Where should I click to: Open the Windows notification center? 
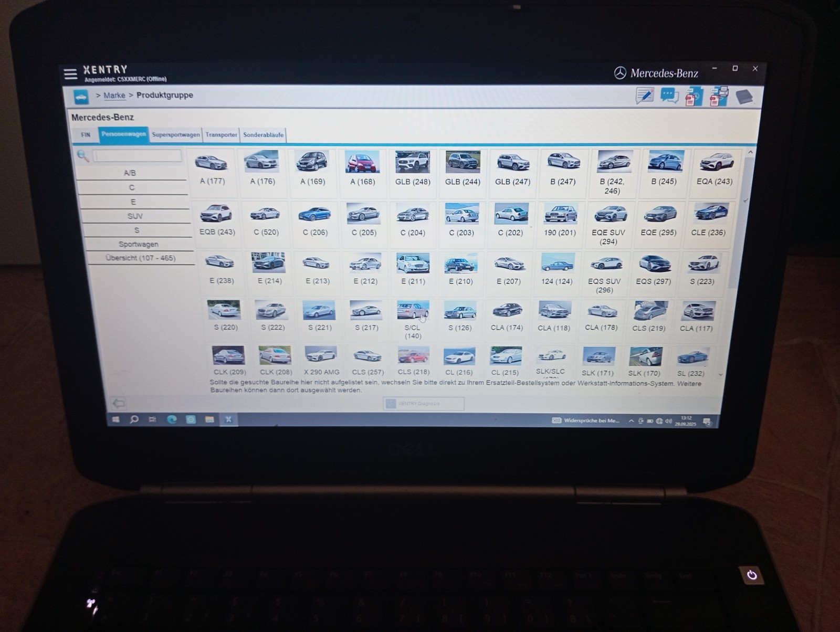pyautogui.click(x=707, y=422)
